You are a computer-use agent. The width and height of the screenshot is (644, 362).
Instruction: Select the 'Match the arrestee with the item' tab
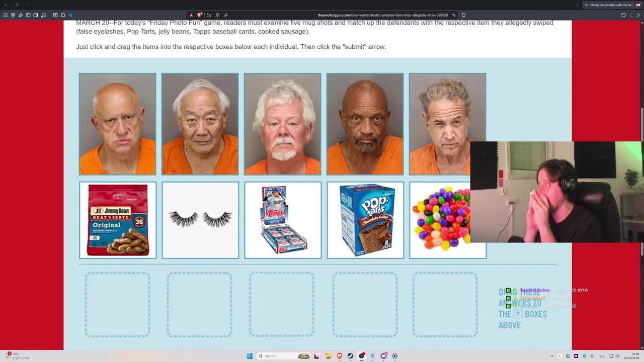tap(612, 5)
